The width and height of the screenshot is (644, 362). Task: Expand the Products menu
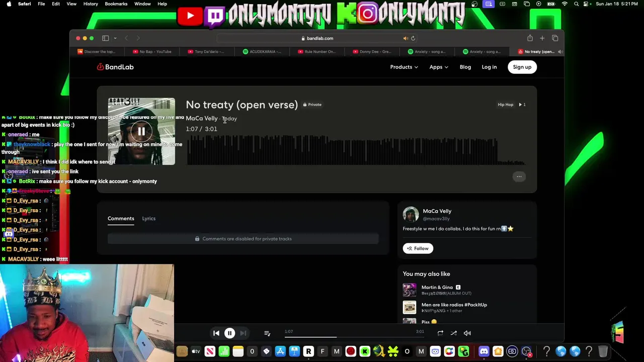coord(404,67)
